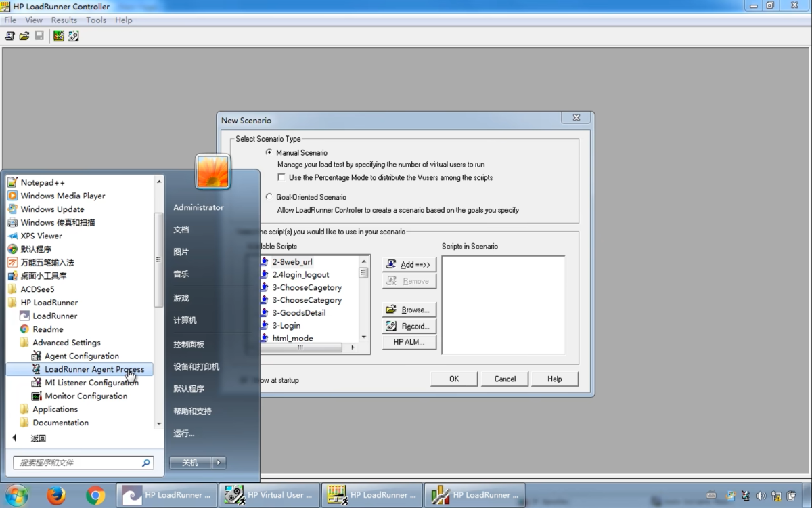Click the 关机 shutdown button
Viewport: 812px width, 508px height.
tap(190, 463)
